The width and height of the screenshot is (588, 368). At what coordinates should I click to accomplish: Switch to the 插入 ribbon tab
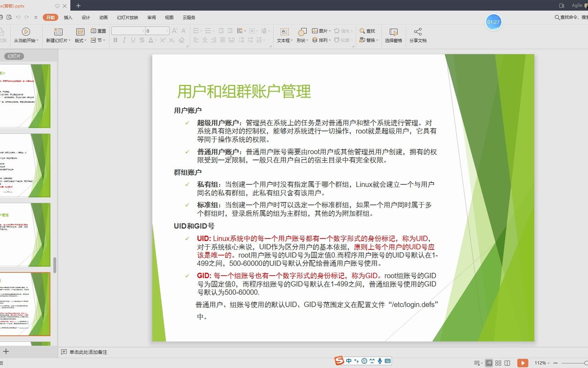(x=67, y=17)
